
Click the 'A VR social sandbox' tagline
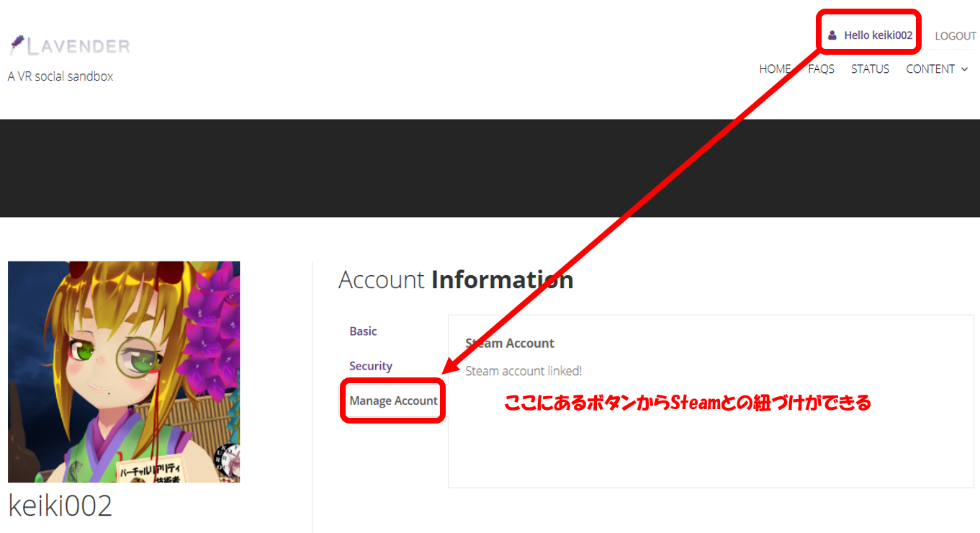pos(60,76)
